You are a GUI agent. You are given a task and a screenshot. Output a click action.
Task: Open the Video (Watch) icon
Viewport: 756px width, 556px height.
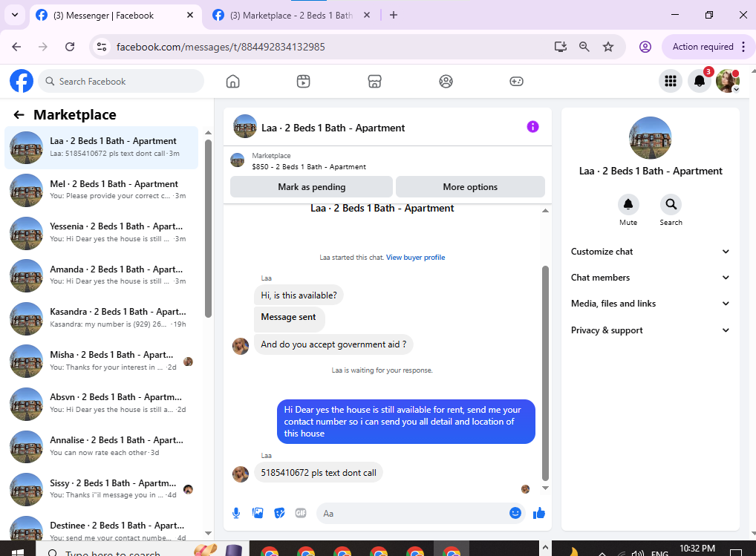point(303,82)
